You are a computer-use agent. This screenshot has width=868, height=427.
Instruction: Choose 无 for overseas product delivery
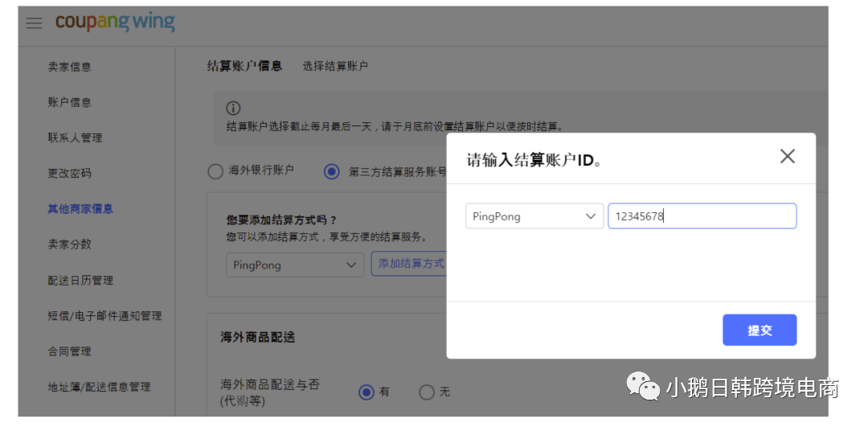click(x=427, y=392)
